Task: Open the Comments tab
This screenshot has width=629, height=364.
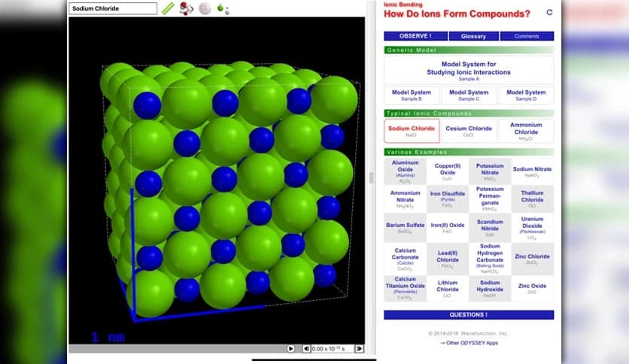Action: pos(527,36)
